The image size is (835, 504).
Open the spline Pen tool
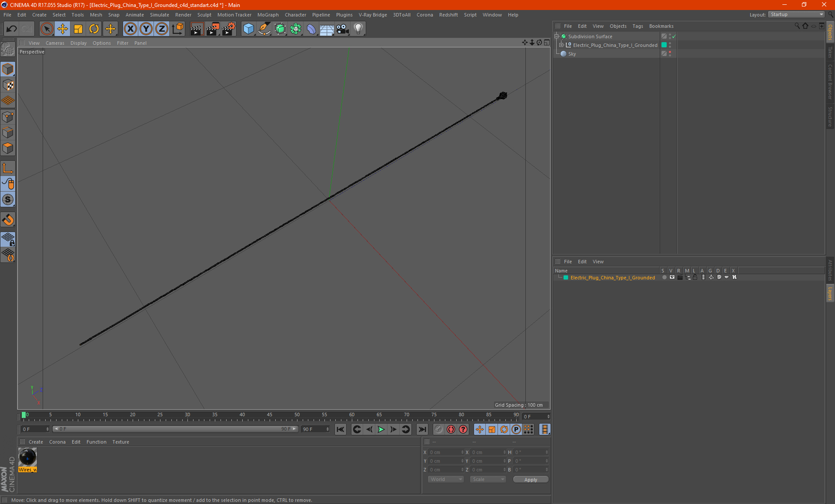pyautogui.click(x=264, y=29)
